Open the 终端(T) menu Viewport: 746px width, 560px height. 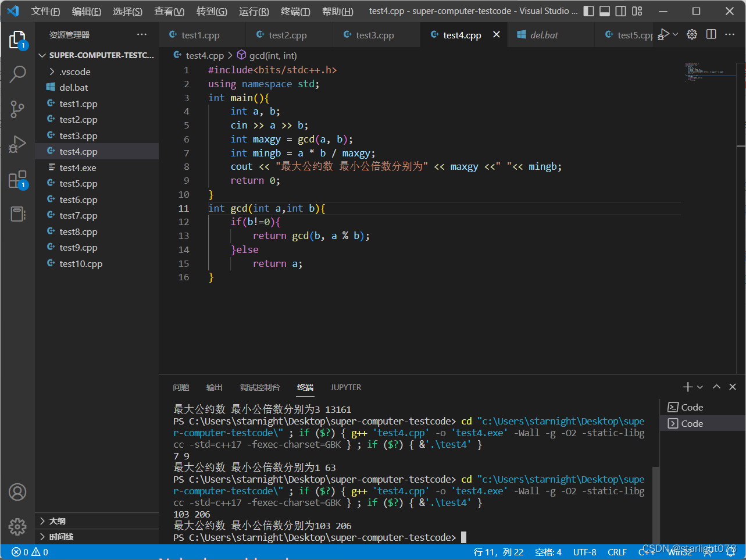coord(295,11)
